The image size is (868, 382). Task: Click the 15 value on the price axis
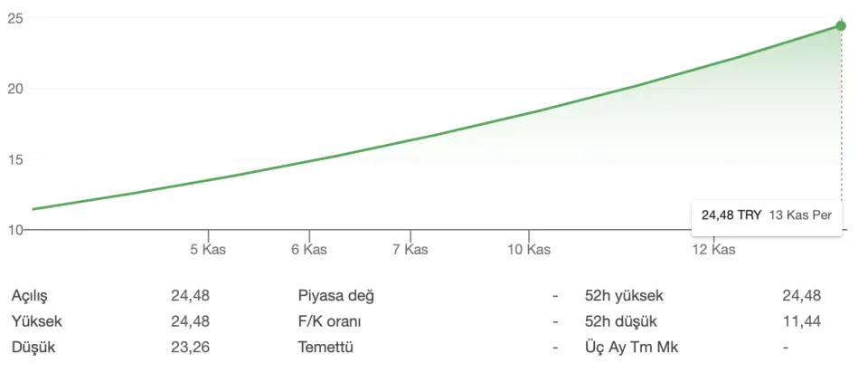(x=16, y=159)
